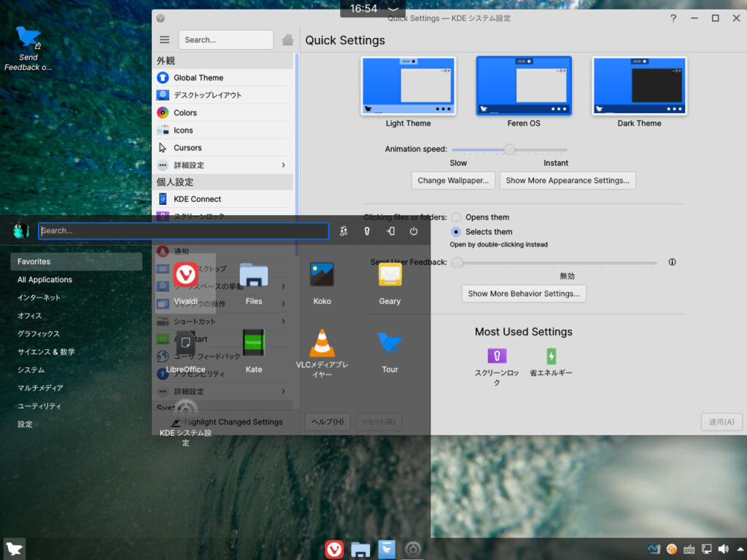
Task: Open 省エネルギー from Most Used Settings
Action: [x=551, y=356]
